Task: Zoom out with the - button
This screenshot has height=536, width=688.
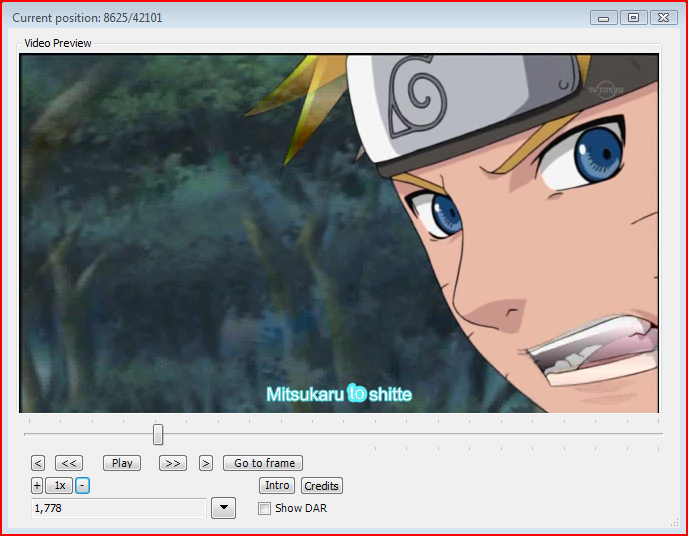Action: pyautogui.click(x=83, y=486)
